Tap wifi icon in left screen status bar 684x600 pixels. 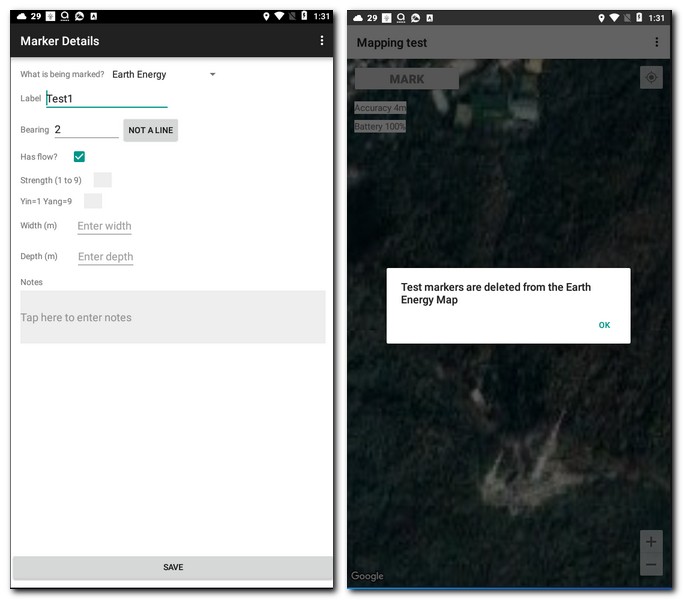tap(279, 17)
